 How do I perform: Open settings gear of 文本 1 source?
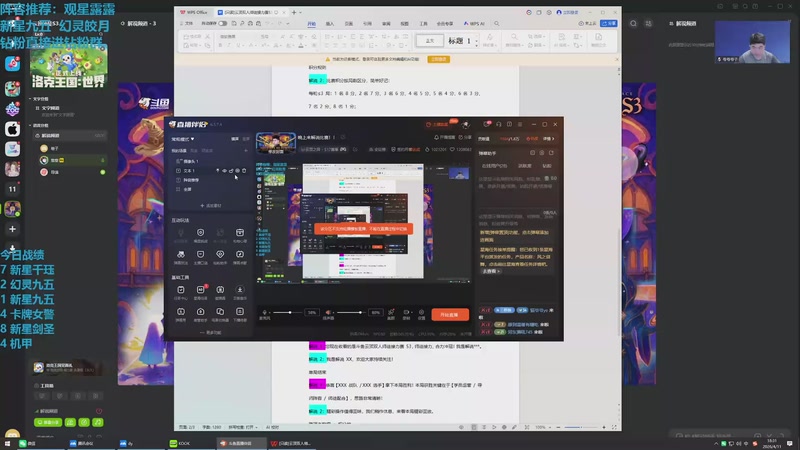click(237, 171)
